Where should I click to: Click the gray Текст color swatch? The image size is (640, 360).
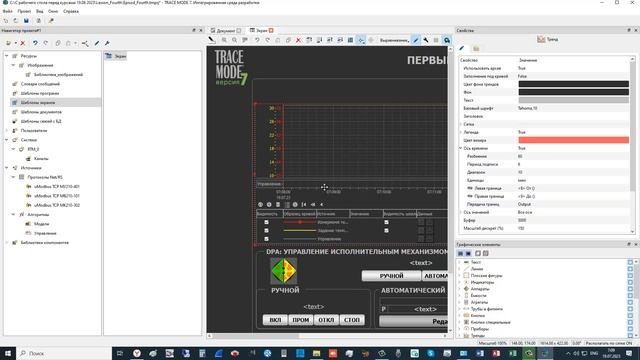coord(573,100)
